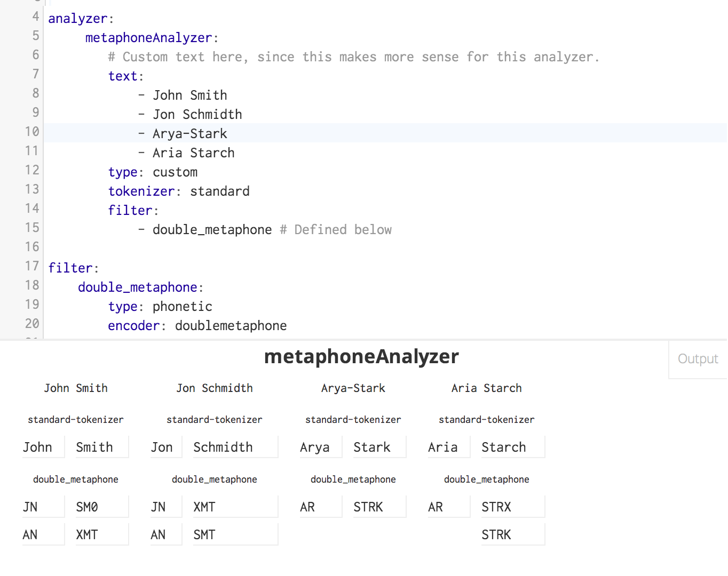Click the doublemetaphone encoder value
This screenshot has height=576, width=728.
point(231,325)
